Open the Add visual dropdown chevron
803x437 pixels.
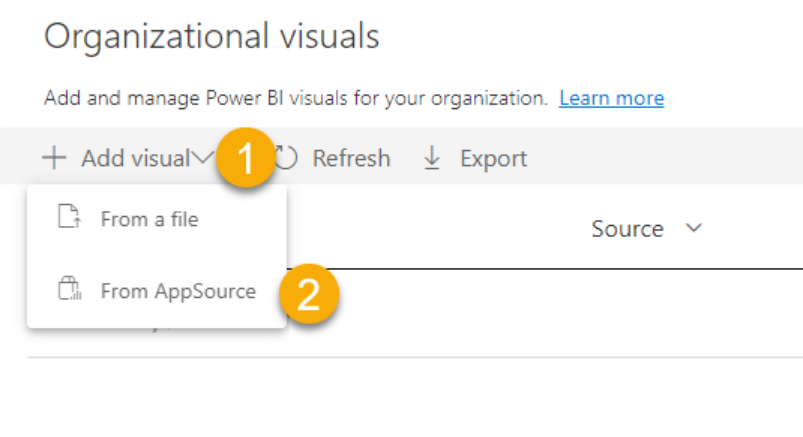click(x=203, y=157)
